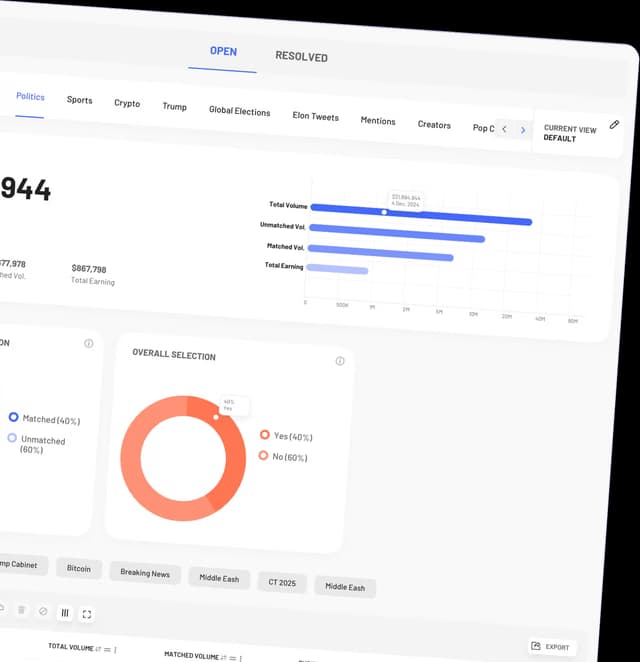Select Middle Eash chip right after CT 2025

[345, 587]
